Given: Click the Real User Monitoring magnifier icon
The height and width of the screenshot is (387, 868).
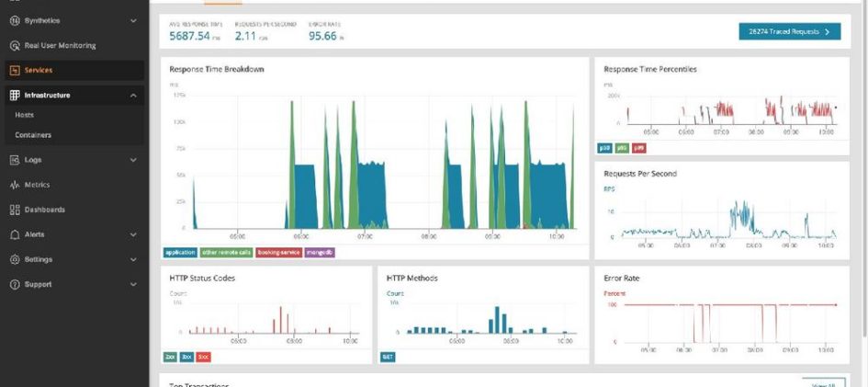Looking at the screenshot, I should [x=15, y=45].
